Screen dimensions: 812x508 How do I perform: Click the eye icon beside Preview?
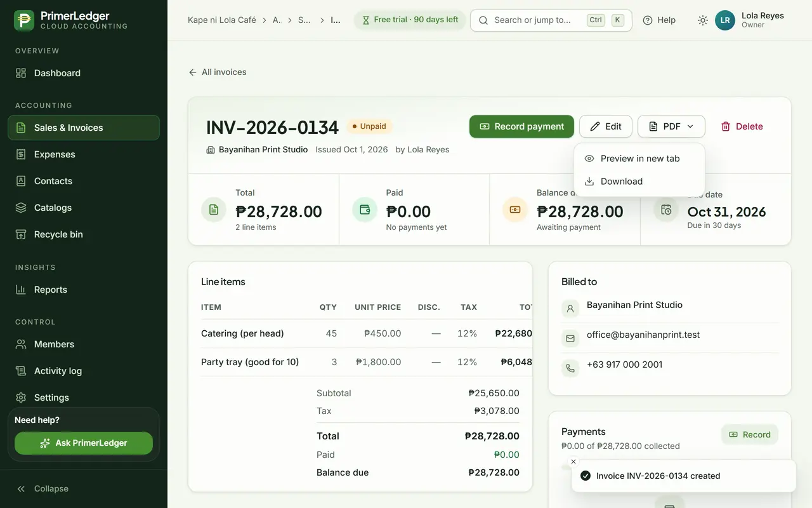coord(589,159)
